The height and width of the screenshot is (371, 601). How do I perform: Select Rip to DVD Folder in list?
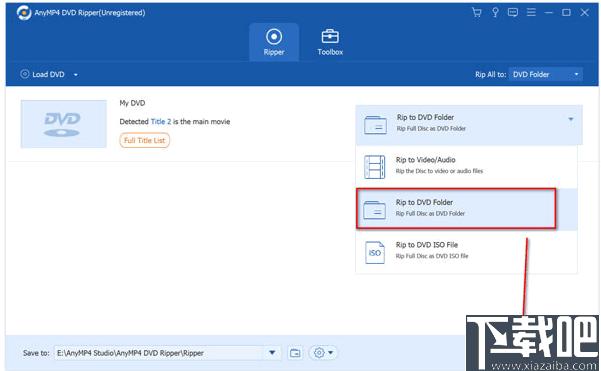pyautogui.click(x=466, y=209)
